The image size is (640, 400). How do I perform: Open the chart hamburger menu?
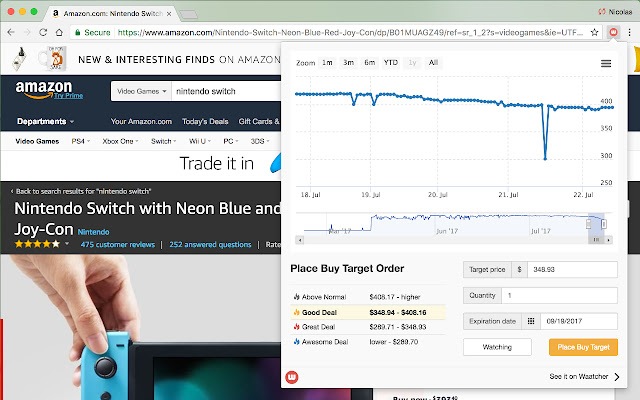tap(606, 63)
